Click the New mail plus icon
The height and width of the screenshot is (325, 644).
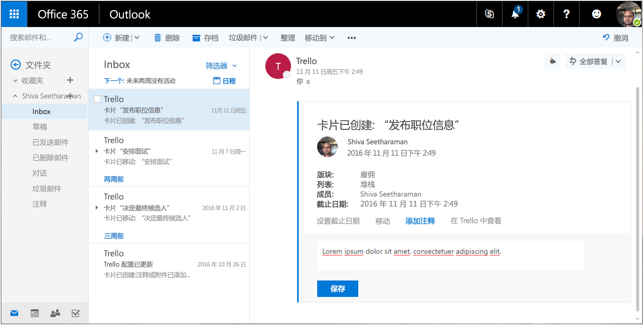coord(107,37)
